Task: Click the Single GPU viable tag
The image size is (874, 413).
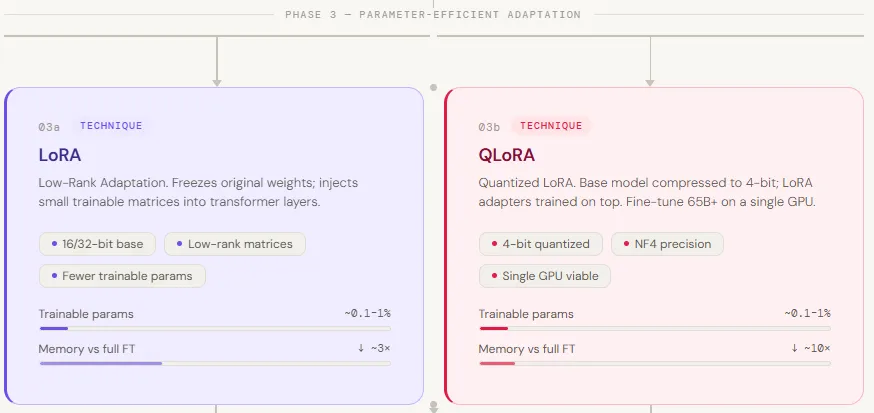Action: point(545,276)
